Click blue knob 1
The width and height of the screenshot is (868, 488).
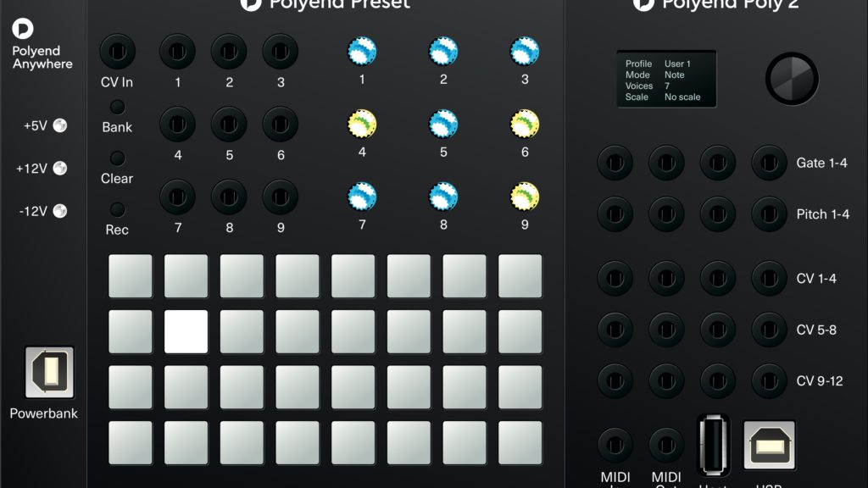tap(362, 52)
